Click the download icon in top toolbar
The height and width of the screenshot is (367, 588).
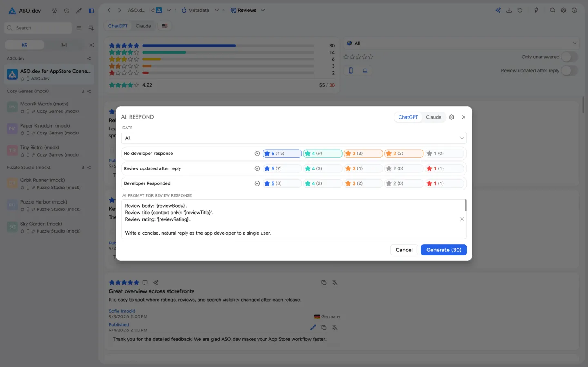(x=509, y=10)
